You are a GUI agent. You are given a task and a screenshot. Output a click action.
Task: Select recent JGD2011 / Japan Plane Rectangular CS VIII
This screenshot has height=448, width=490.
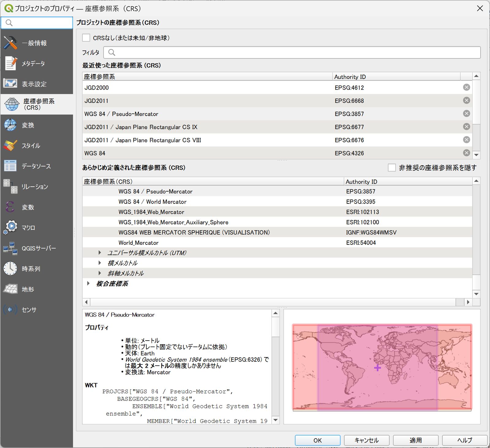click(x=277, y=140)
